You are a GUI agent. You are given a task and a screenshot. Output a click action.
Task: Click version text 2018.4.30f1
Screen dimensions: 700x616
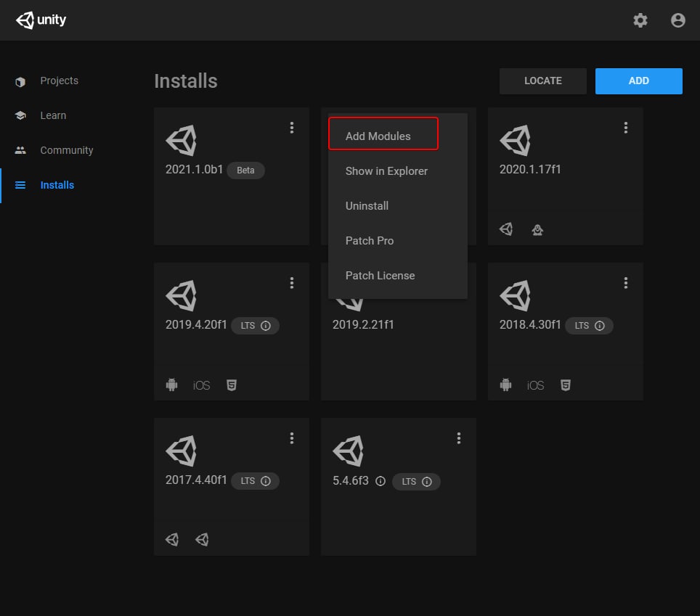(x=530, y=325)
